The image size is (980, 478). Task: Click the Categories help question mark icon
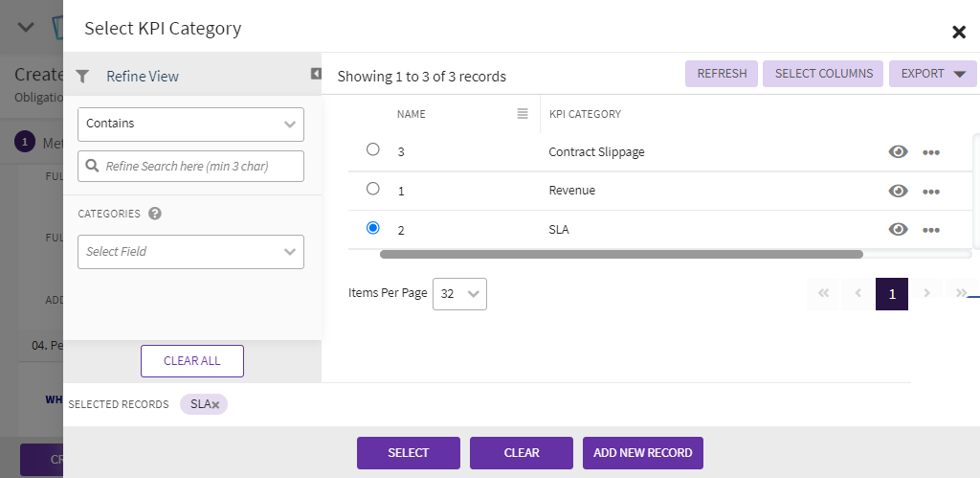(x=155, y=214)
